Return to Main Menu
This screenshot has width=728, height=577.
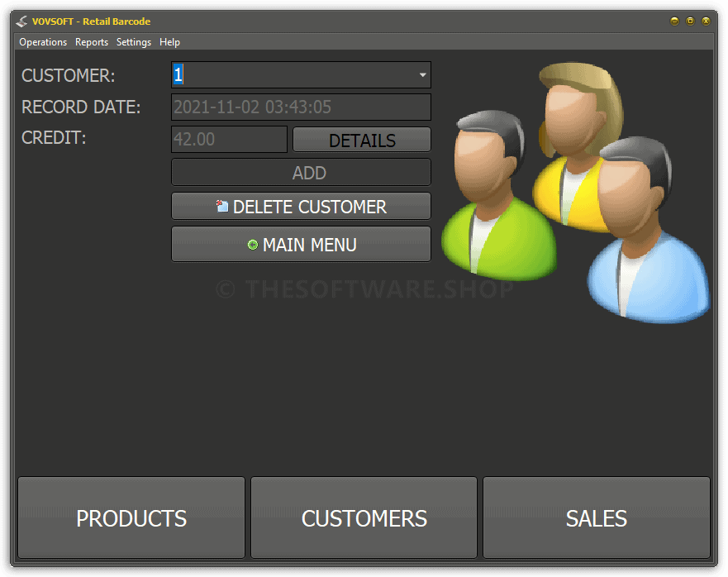(301, 245)
